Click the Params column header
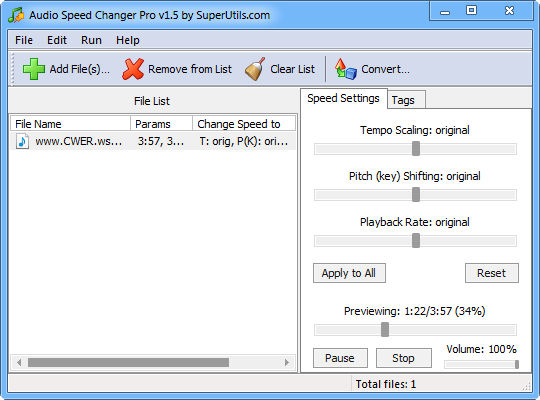The width and height of the screenshot is (540, 400). [161, 124]
